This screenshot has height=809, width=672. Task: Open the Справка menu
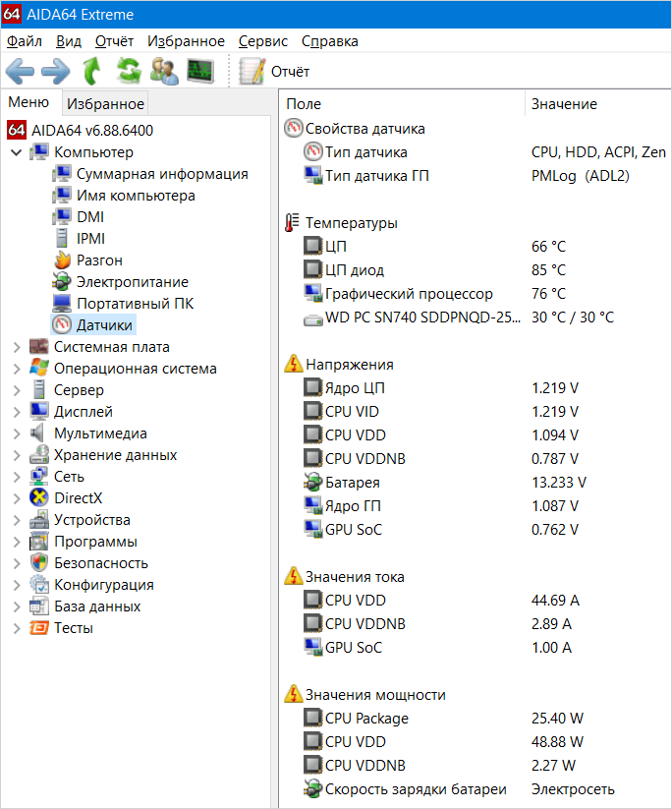[330, 41]
